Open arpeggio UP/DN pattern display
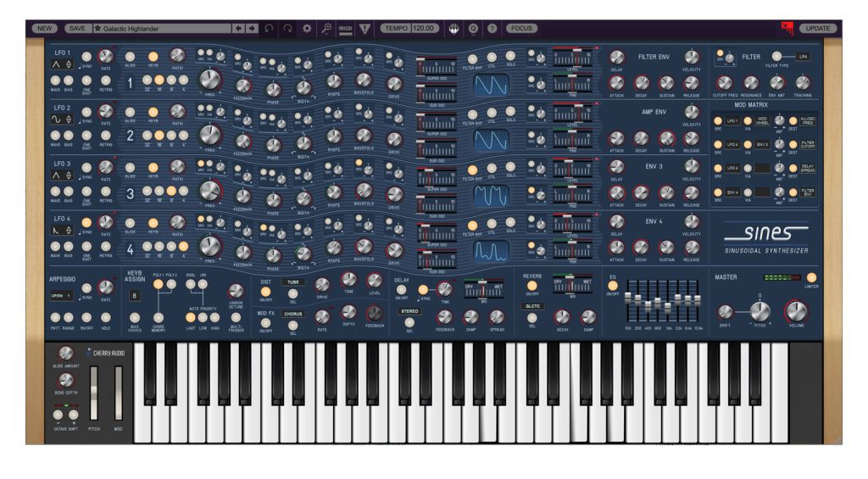 61,296
